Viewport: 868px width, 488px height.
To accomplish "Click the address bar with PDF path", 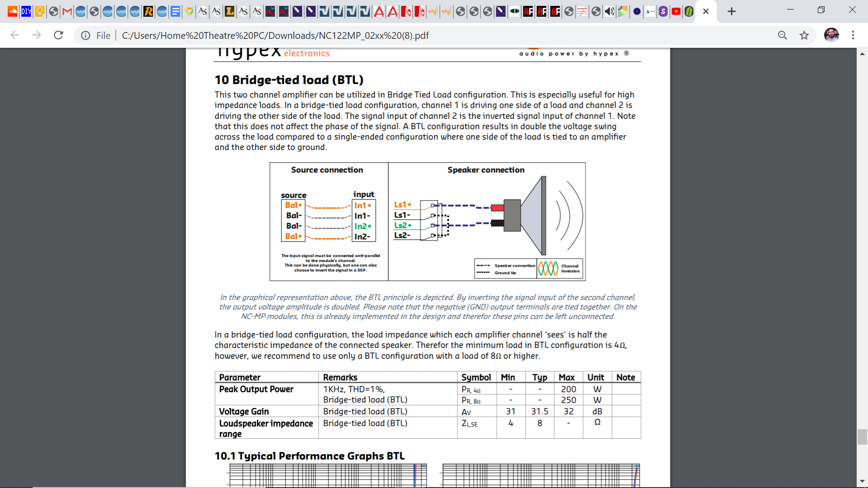I will 275,35.
